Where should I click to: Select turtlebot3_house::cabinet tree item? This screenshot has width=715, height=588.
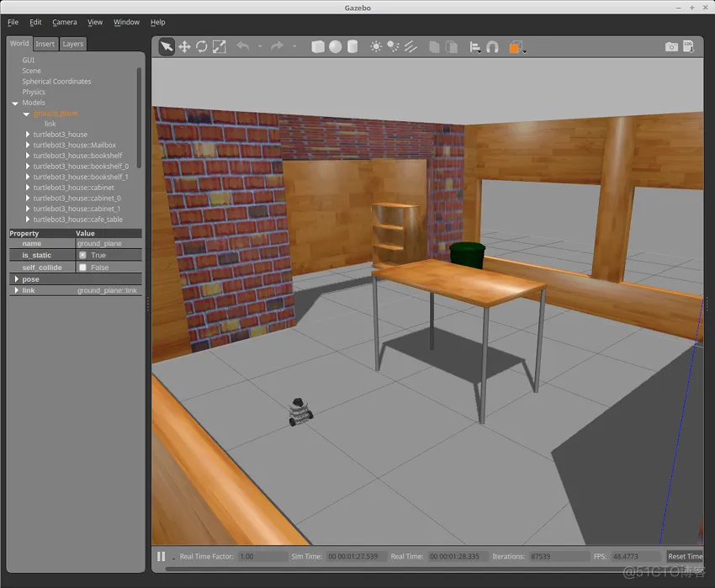pos(73,188)
